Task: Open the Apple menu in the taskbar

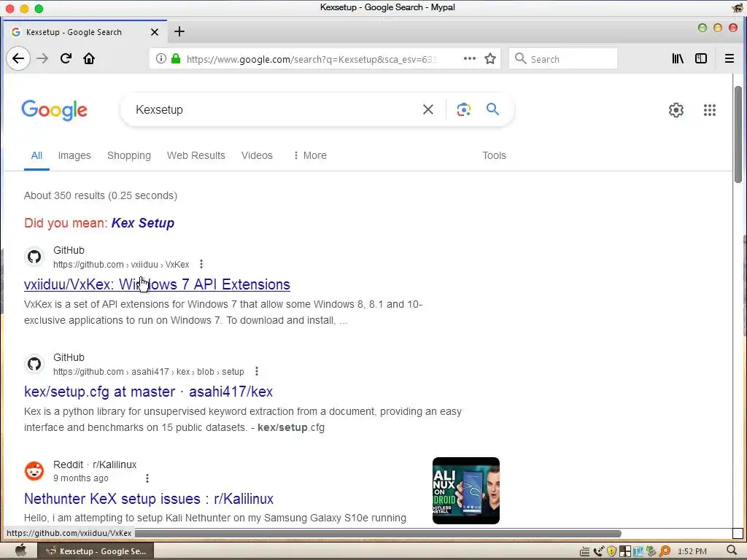Action: point(20,551)
